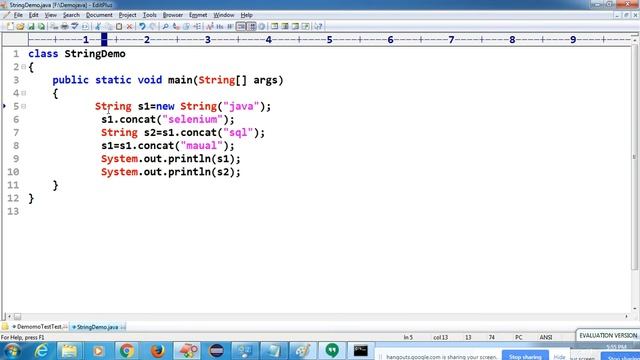The image size is (640, 360).
Task: Click the 'ANSI' encoding status entry
Action: tap(546, 337)
